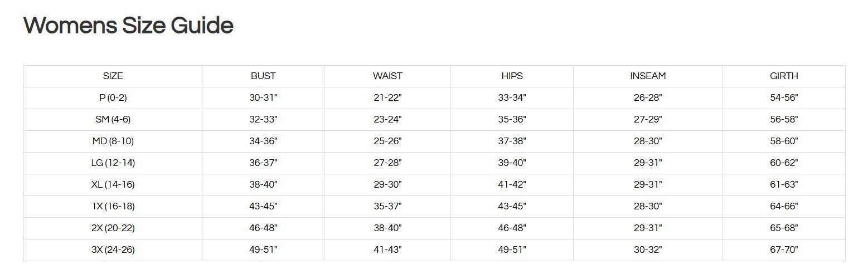The width and height of the screenshot is (868, 274).
Task: Click the Womens Size Guide heading
Action: (x=128, y=26)
